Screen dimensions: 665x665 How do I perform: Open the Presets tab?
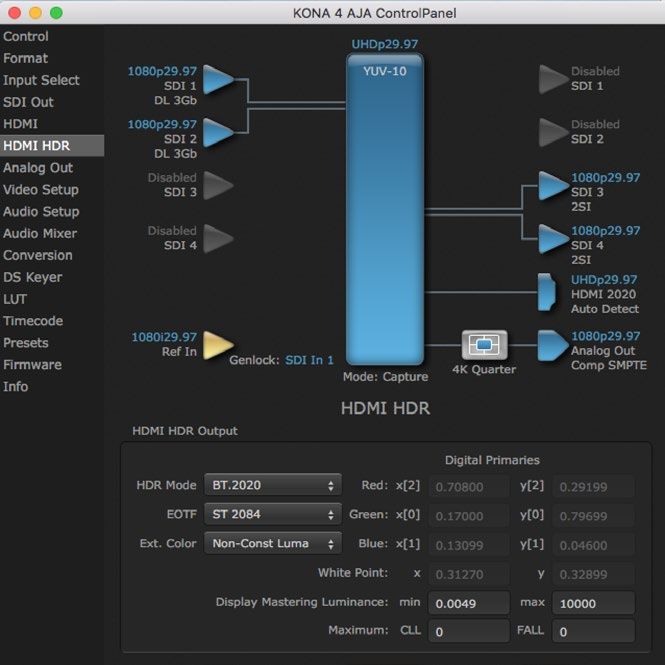52,343
